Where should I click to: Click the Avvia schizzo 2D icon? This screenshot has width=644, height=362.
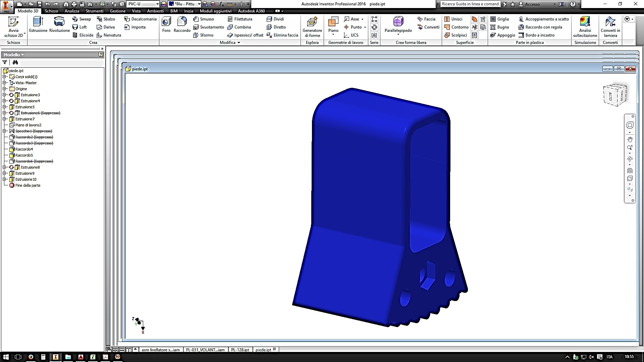[13, 22]
